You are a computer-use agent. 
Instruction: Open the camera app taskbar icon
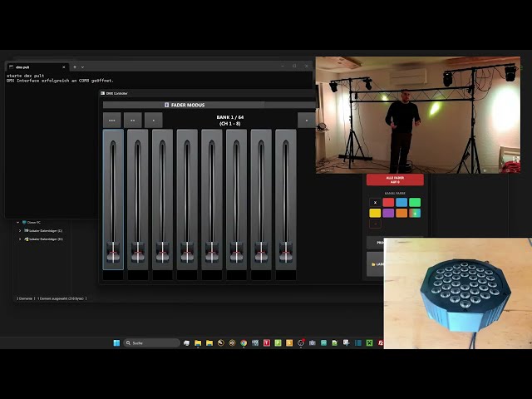click(x=313, y=343)
